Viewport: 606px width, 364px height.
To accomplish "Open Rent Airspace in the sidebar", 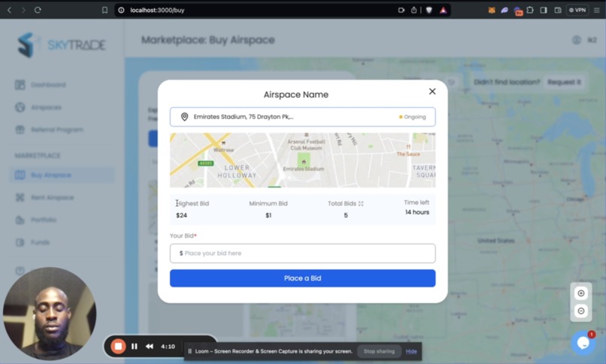I will click(x=52, y=198).
